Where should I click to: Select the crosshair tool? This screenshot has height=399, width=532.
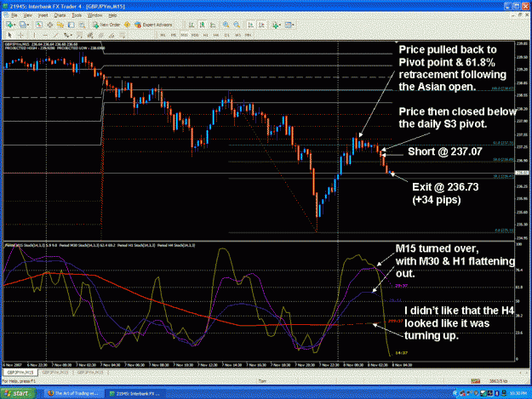click(x=20, y=35)
